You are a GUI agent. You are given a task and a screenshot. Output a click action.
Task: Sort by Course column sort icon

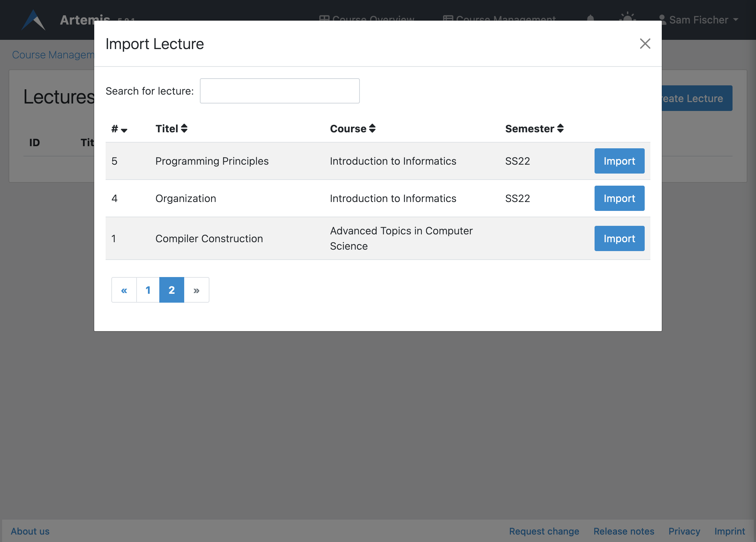coord(372,128)
